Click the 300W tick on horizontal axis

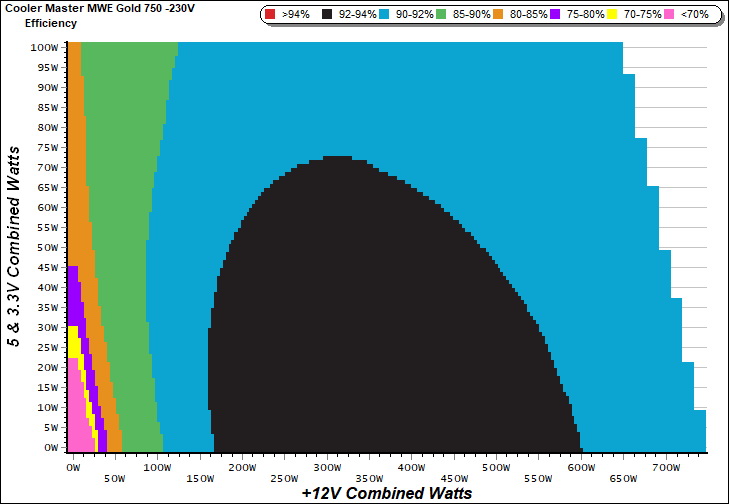328,467
